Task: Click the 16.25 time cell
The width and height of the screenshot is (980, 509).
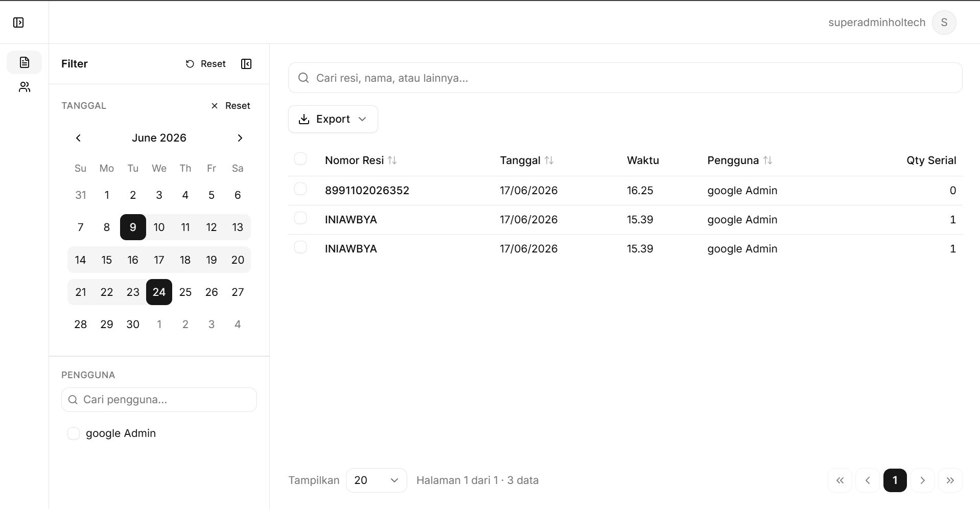Action: point(640,191)
